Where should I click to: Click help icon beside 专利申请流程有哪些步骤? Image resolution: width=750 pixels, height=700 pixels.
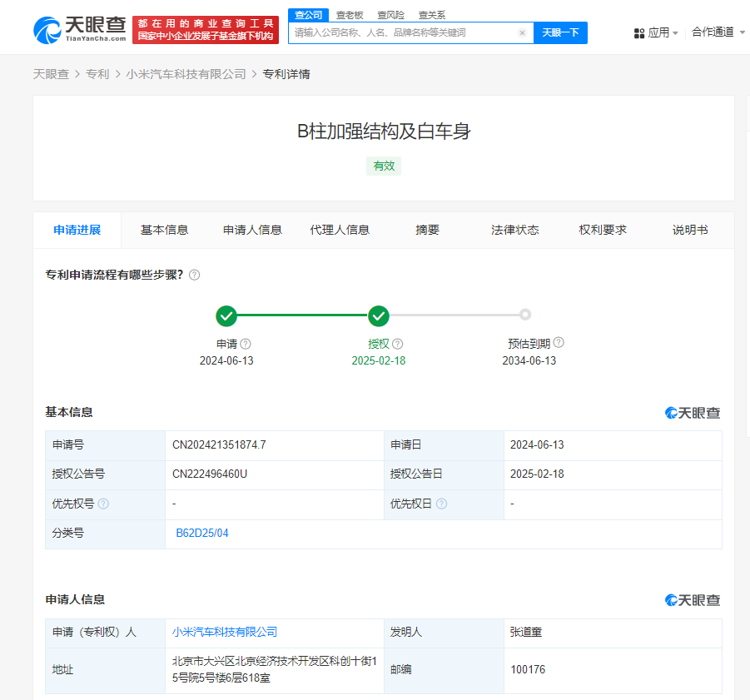tap(194, 275)
